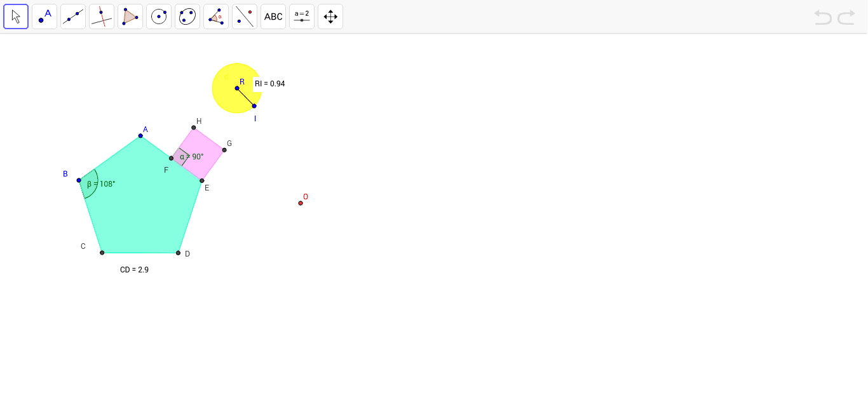The height and width of the screenshot is (407, 868).
Task: Select the Perpendicular Line tool
Action: [x=102, y=17]
